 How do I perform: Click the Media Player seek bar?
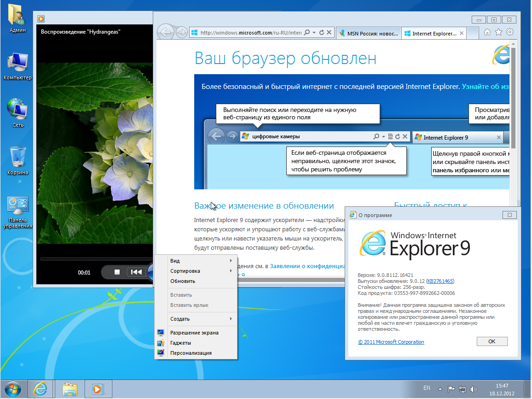click(x=96, y=259)
